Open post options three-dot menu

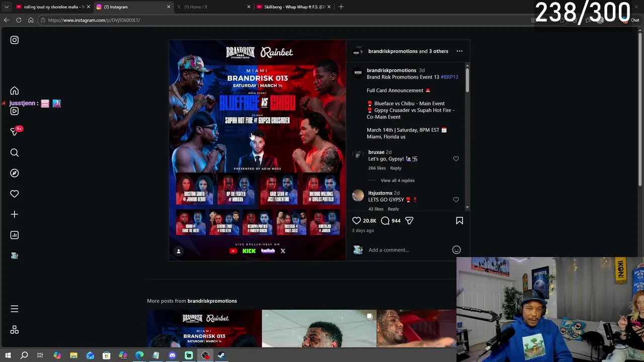pos(459,51)
